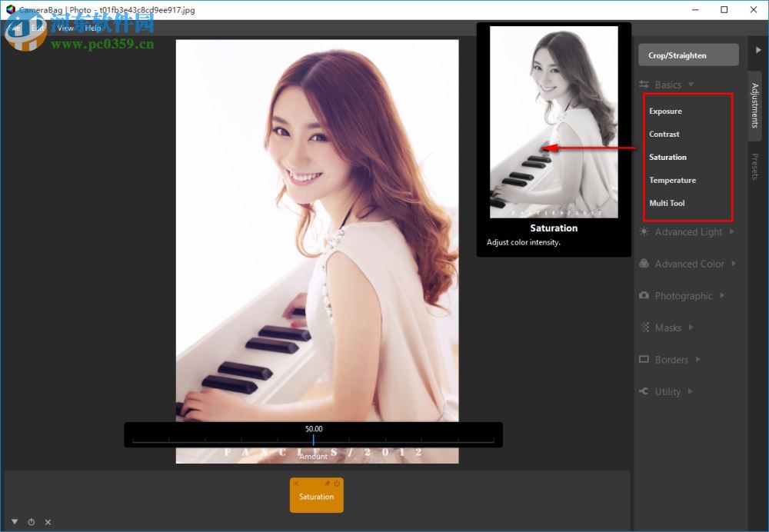
Task: Open the View menu
Action: 65,28
